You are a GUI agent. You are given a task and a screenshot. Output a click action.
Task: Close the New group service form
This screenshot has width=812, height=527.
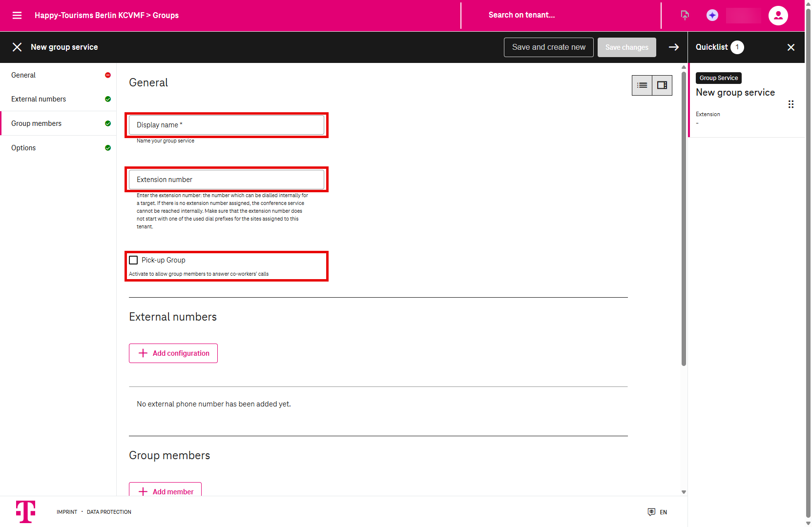point(17,47)
